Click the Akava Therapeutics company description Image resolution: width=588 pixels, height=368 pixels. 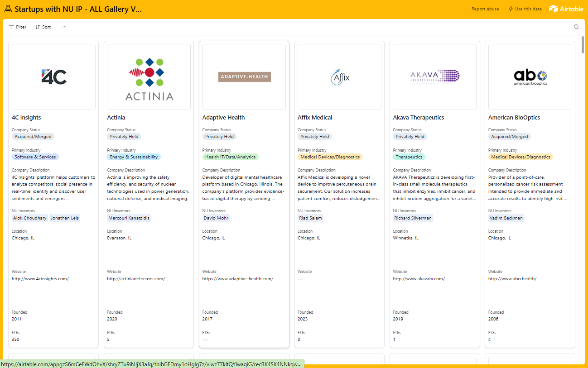click(434, 188)
